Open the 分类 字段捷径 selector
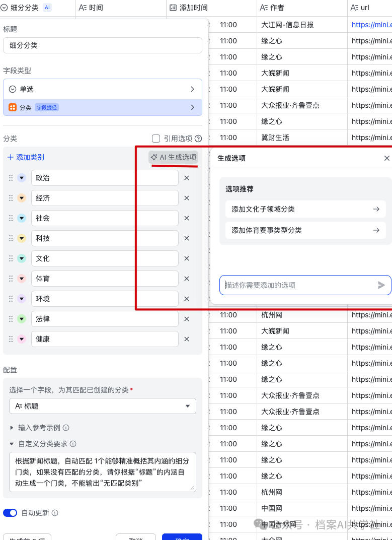392x540 pixels. point(103,107)
